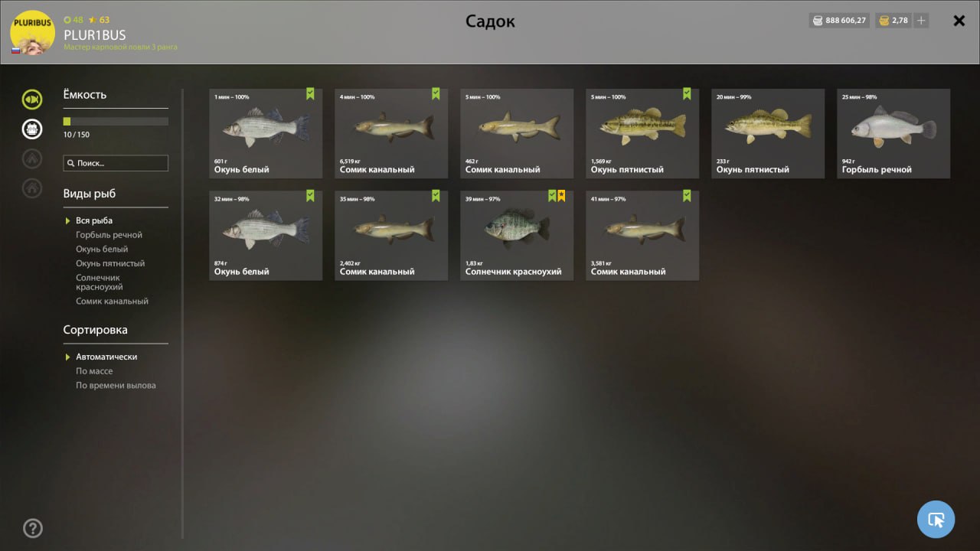Viewport: 980px width, 551px height.
Task: Click the Поиск search field
Action: click(x=116, y=163)
